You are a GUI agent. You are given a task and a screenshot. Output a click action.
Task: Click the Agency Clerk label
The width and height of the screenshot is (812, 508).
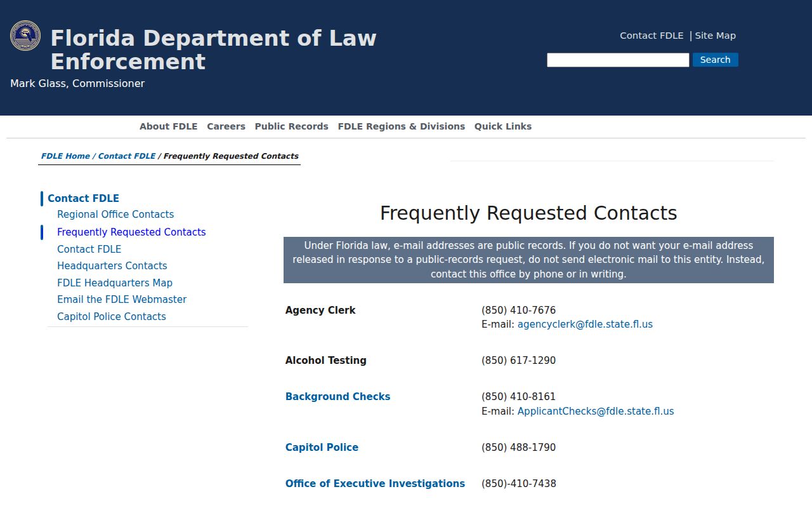pyautogui.click(x=320, y=311)
